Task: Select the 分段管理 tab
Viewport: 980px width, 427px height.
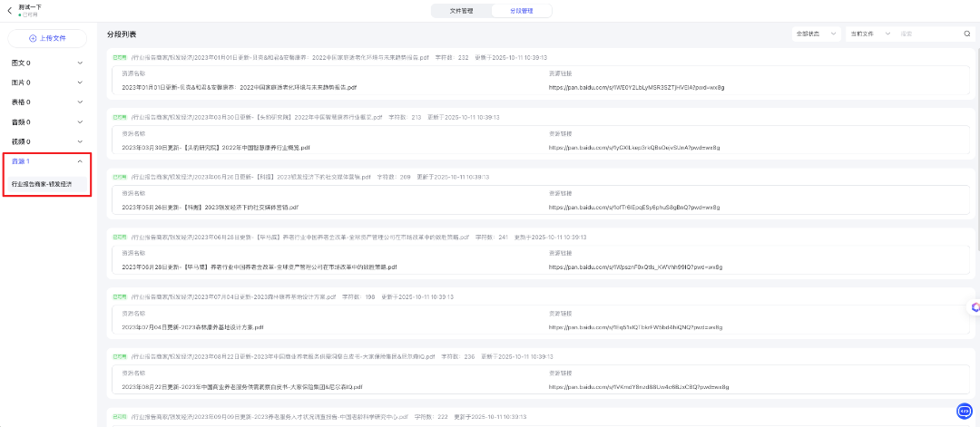Action: tap(522, 11)
